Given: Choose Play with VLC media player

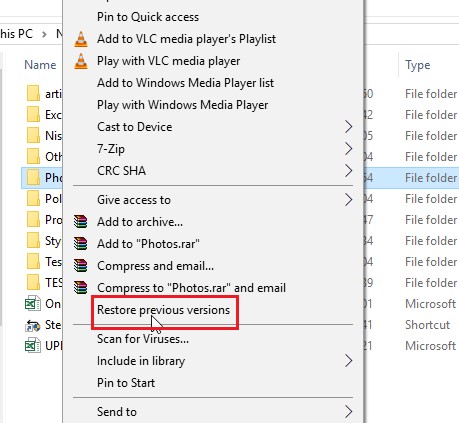Looking at the screenshot, I should click(x=168, y=61).
